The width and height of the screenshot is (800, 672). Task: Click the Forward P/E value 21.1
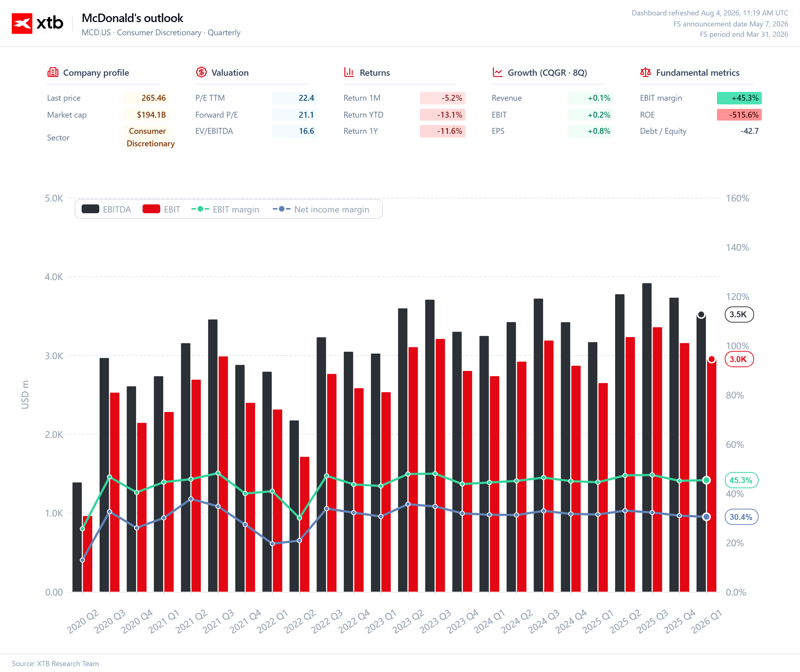(x=294, y=115)
